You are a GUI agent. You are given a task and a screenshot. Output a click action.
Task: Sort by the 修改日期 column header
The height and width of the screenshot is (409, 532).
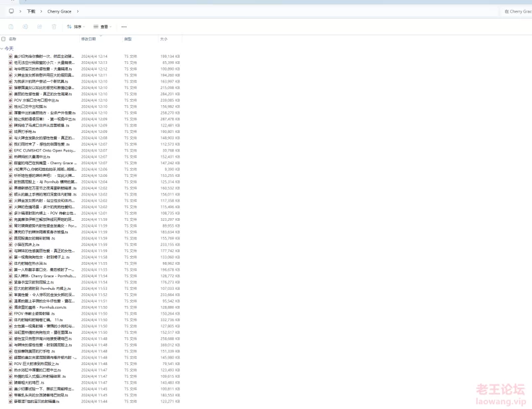click(88, 39)
